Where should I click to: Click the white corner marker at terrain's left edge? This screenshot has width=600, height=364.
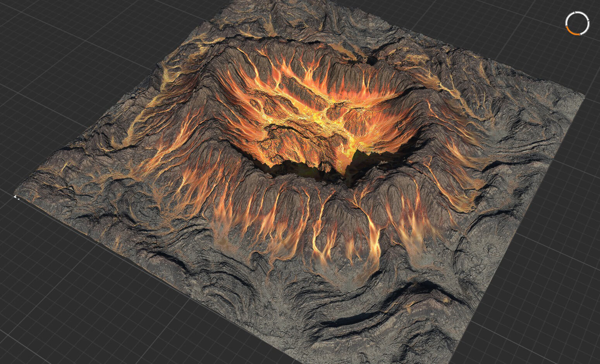tap(15, 197)
